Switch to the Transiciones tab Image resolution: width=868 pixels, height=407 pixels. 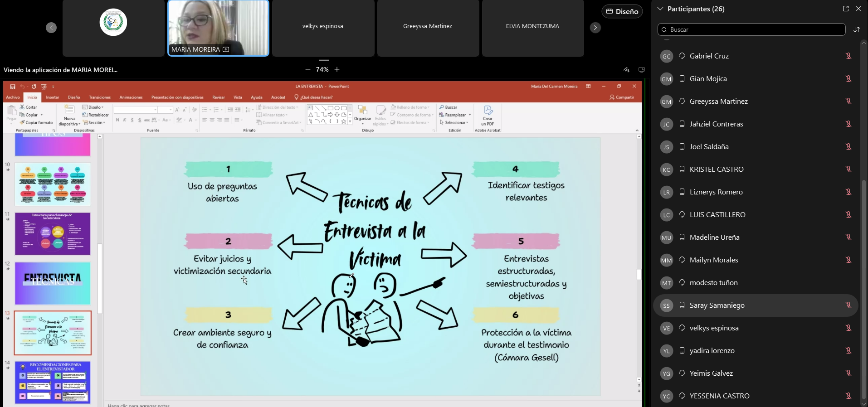click(x=100, y=97)
